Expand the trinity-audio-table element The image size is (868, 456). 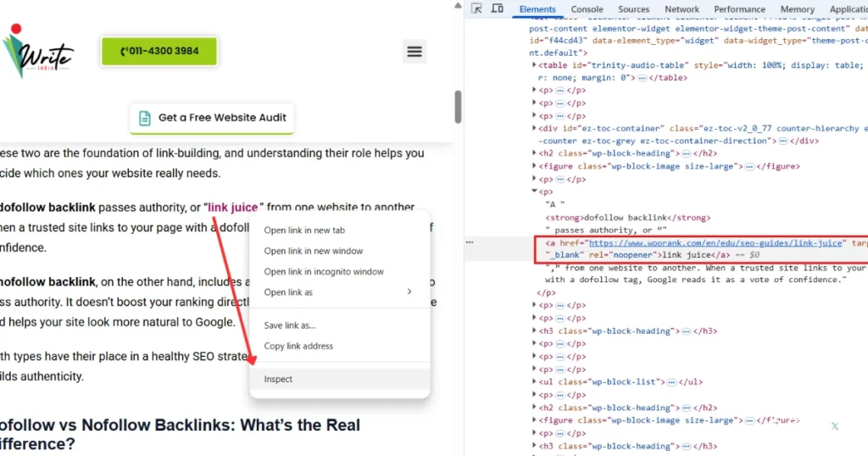(534, 65)
